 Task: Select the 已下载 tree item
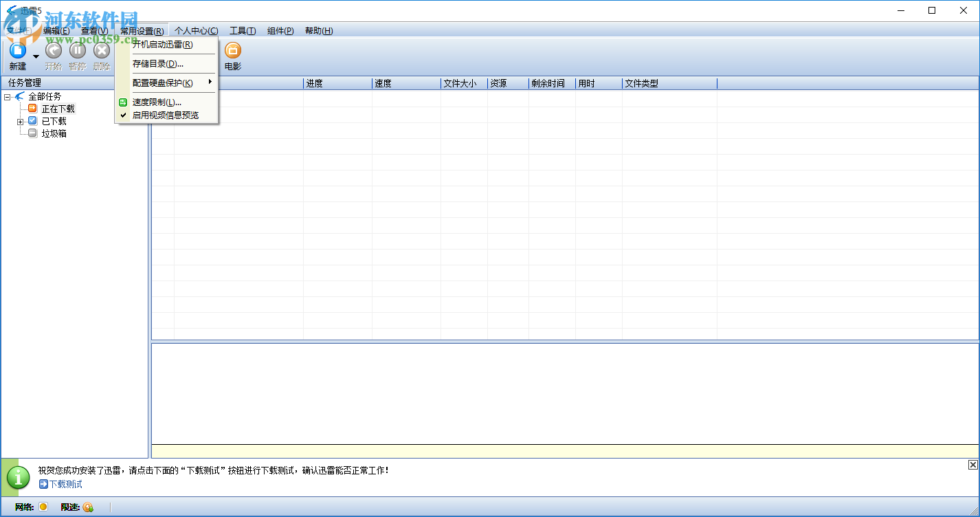coord(54,121)
